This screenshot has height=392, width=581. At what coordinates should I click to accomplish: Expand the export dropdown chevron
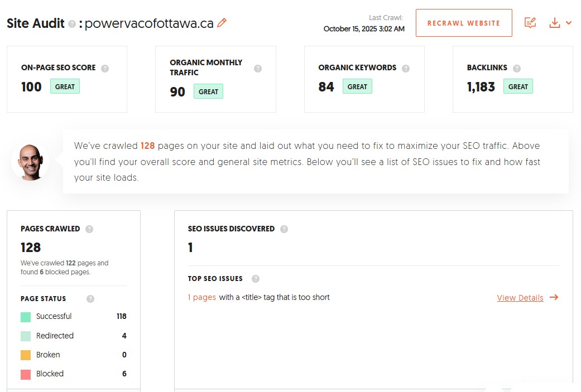click(569, 23)
